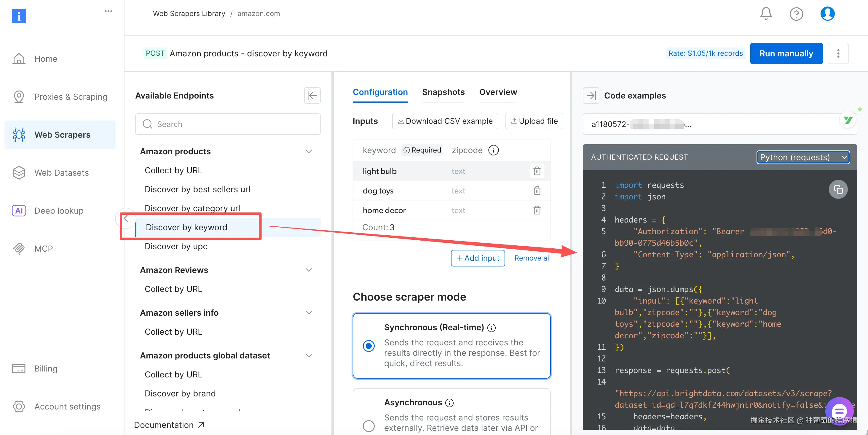The width and height of the screenshot is (868, 435).
Task: Collapse the Amazon Reviews endpoint group
Action: (x=309, y=270)
